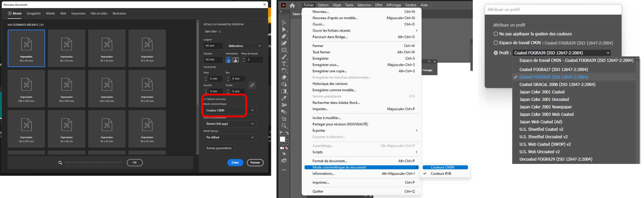Select the 'Profil' radio button
Viewport: 644px width, 198px height.
pyautogui.click(x=496, y=53)
